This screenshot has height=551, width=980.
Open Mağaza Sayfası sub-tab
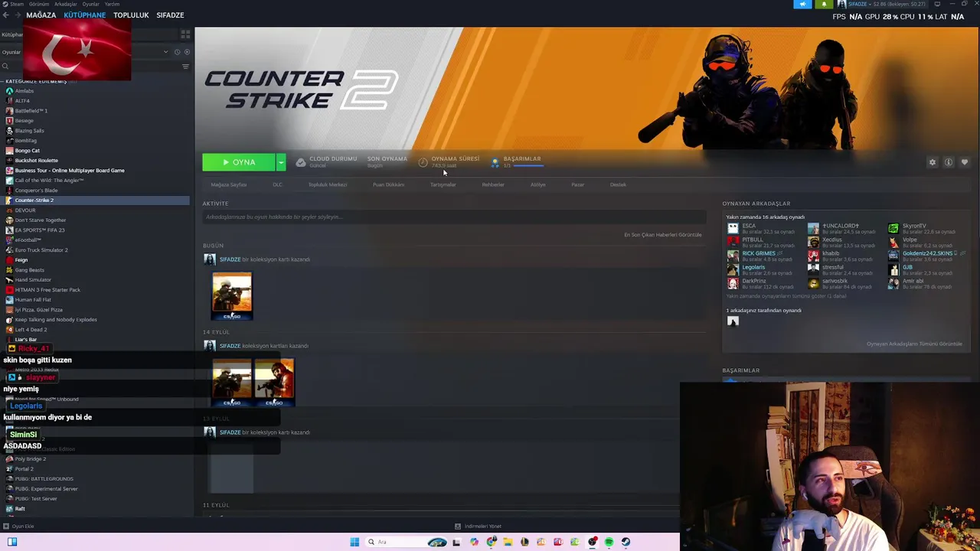229,184
